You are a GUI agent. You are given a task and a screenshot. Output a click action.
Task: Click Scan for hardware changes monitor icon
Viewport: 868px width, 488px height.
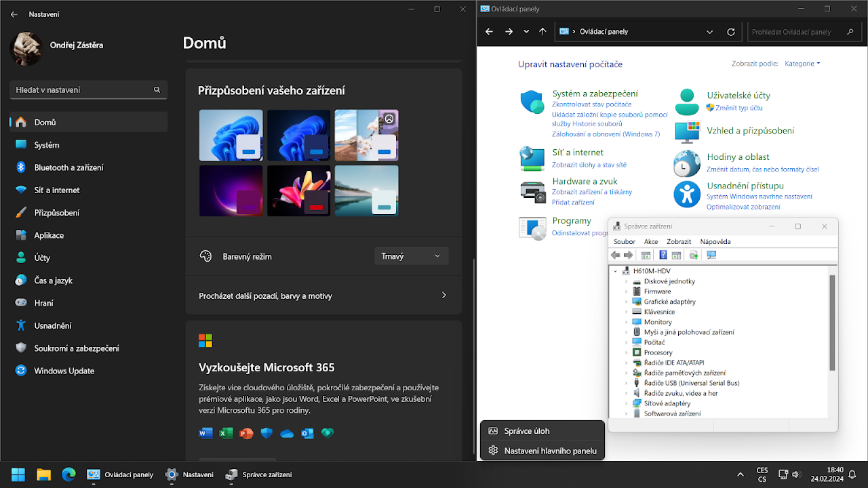click(x=711, y=256)
